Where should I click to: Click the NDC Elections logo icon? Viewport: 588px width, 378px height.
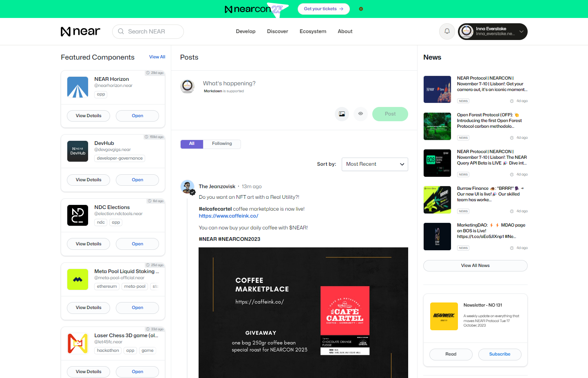point(77,216)
